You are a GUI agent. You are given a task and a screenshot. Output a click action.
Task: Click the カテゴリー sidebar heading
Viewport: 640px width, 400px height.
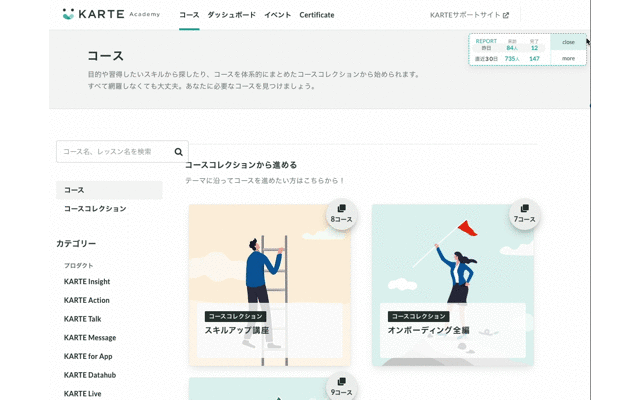tap(76, 244)
